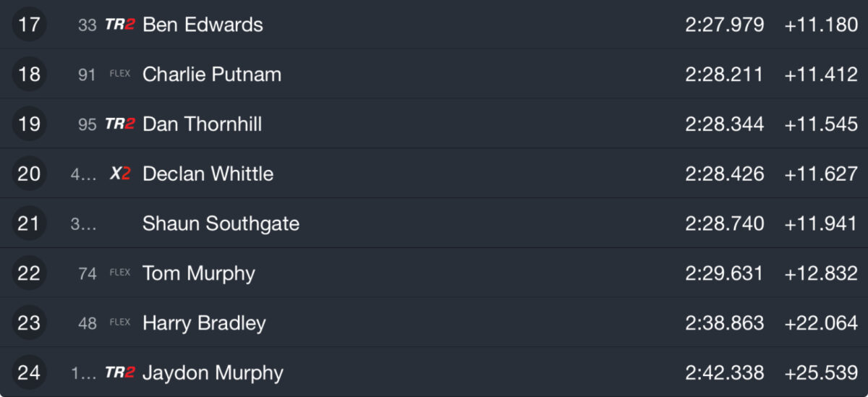Click Declan Whittle's name
868x397 pixels.
pos(208,174)
